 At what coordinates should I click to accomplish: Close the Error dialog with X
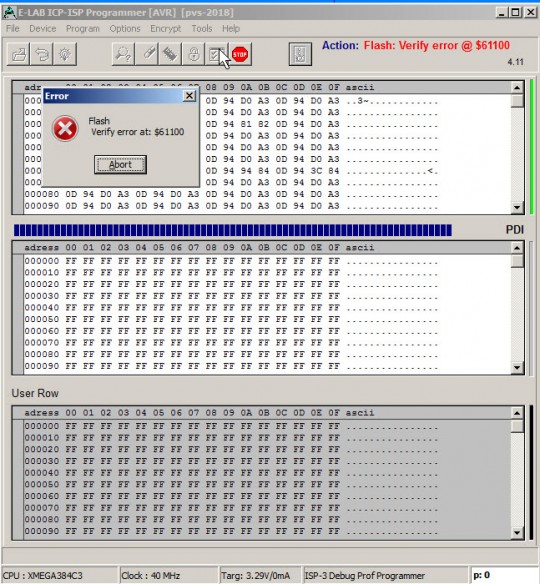(x=189, y=96)
